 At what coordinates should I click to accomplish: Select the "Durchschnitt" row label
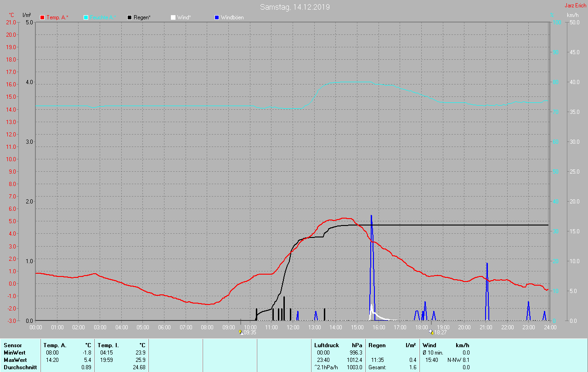point(20,367)
